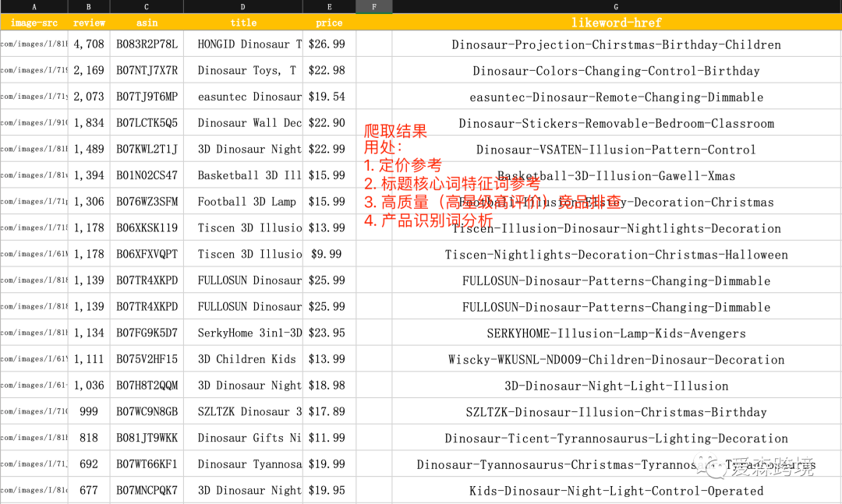Select cell Wiscky-WKUSNL-ND009-Children-Dinosaur-Decoration

click(617, 360)
